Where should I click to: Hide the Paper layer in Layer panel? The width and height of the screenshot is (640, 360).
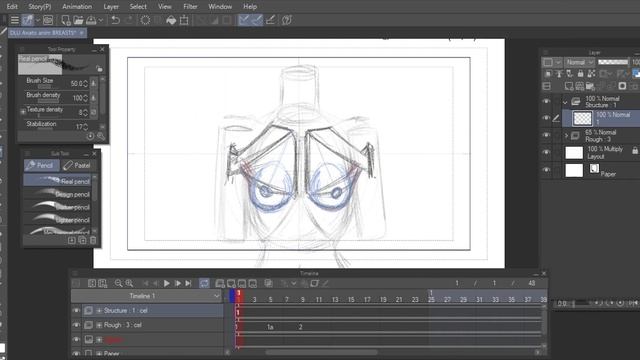(x=546, y=169)
